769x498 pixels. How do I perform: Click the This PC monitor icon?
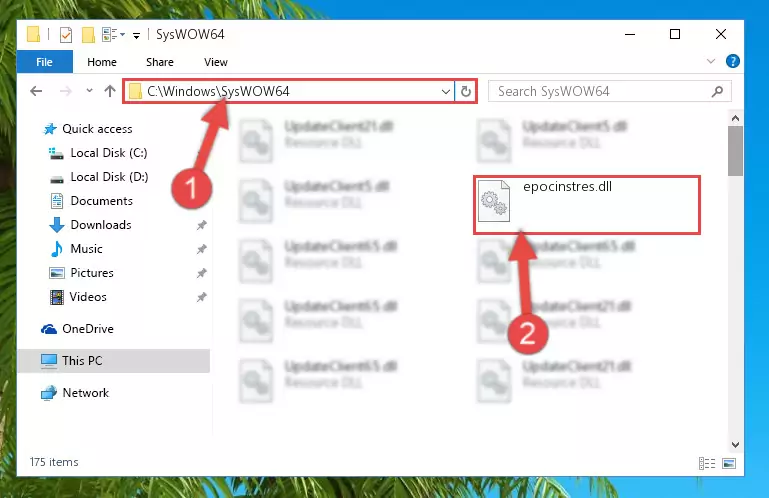coord(49,361)
